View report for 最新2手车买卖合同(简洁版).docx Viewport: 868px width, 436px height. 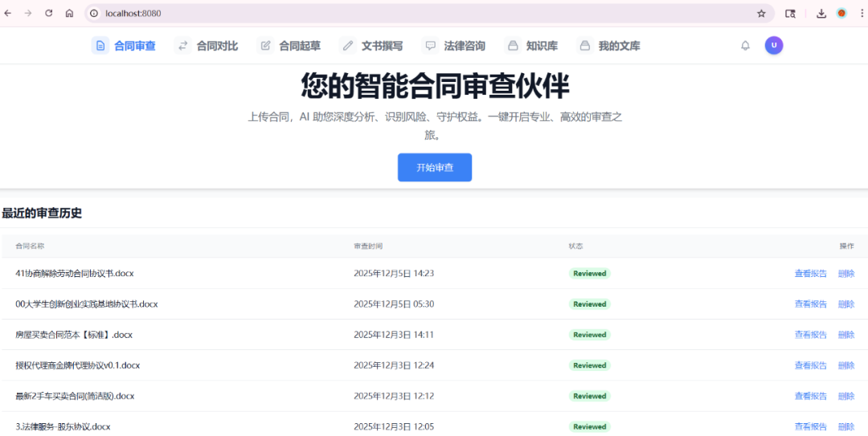pos(811,396)
